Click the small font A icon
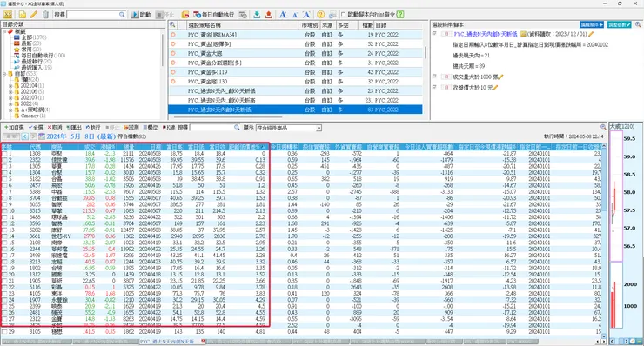The image size is (644, 346). (x=294, y=15)
